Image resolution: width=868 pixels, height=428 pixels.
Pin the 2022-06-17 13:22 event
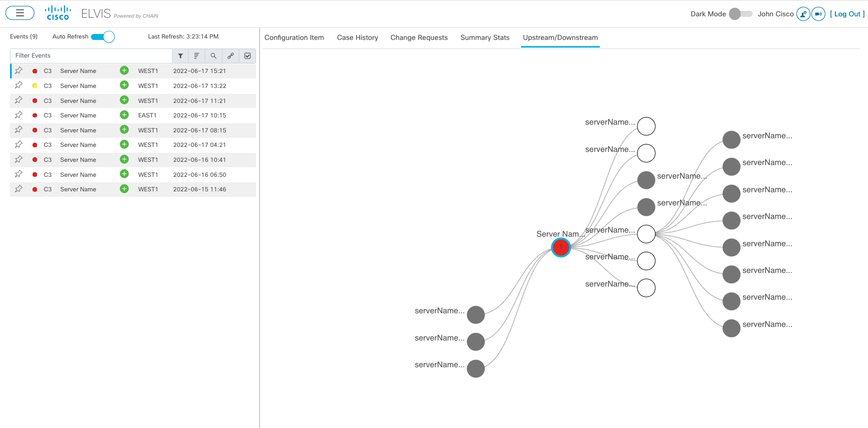(x=19, y=85)
